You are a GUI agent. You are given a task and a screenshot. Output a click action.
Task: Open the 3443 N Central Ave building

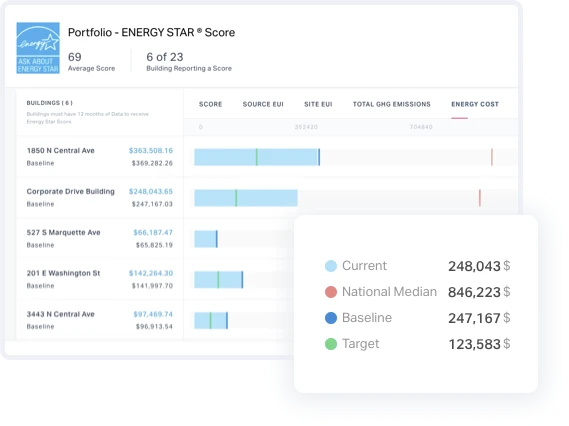61,314
